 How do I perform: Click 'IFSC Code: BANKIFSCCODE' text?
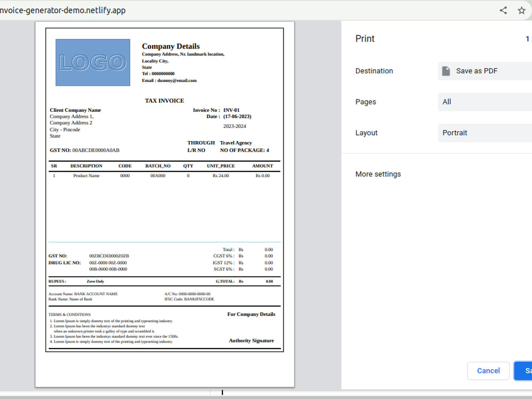[189, 299]
